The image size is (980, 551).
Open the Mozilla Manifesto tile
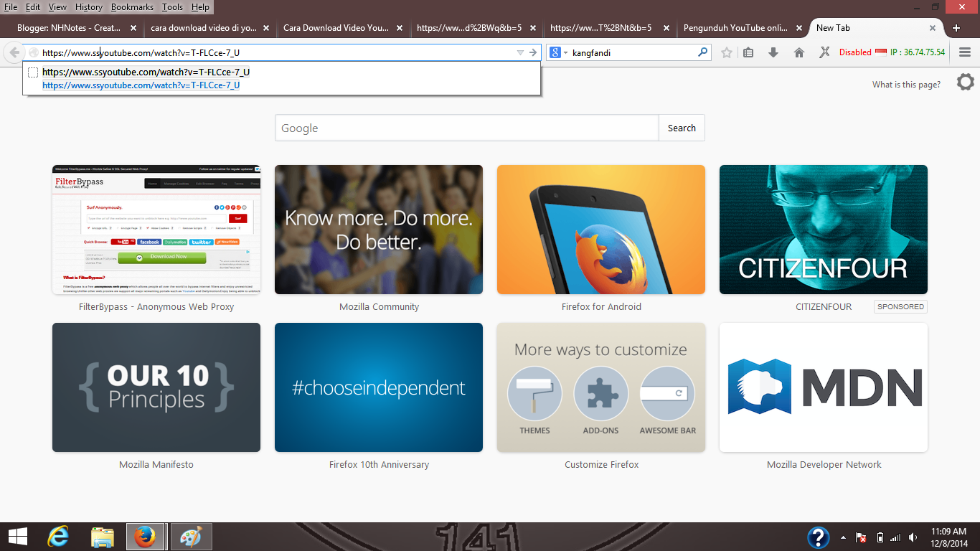[x=156, y=387]
